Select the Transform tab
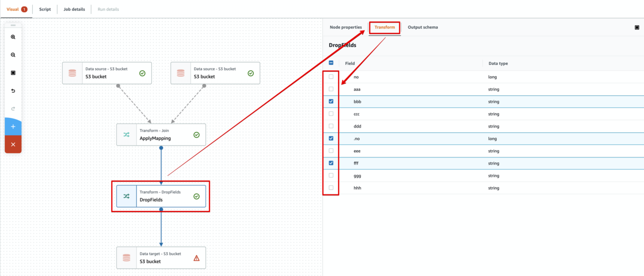The image size is (644, 276). point(385,27)
